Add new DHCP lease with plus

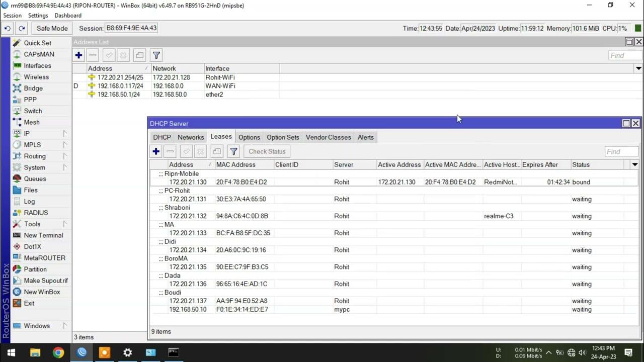[156, 151]
